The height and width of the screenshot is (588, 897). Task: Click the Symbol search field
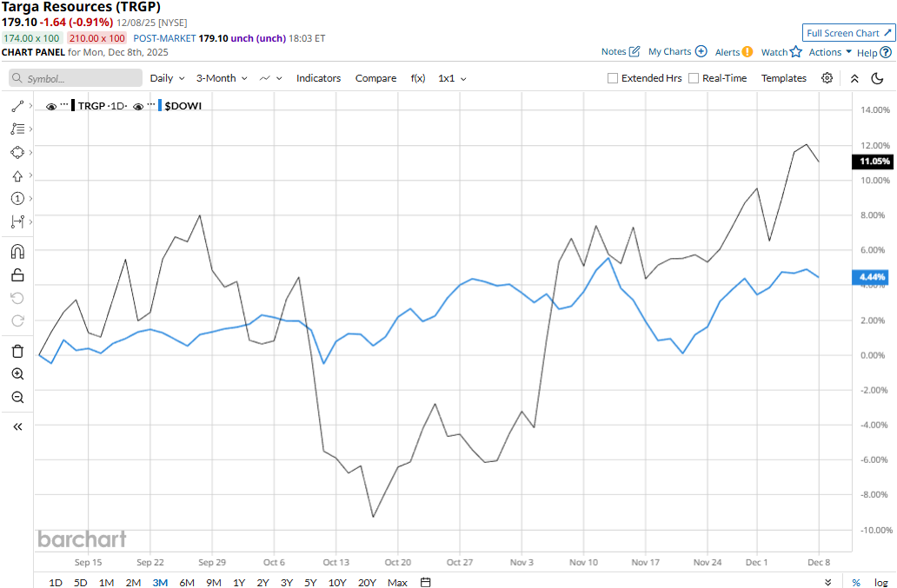76,78
